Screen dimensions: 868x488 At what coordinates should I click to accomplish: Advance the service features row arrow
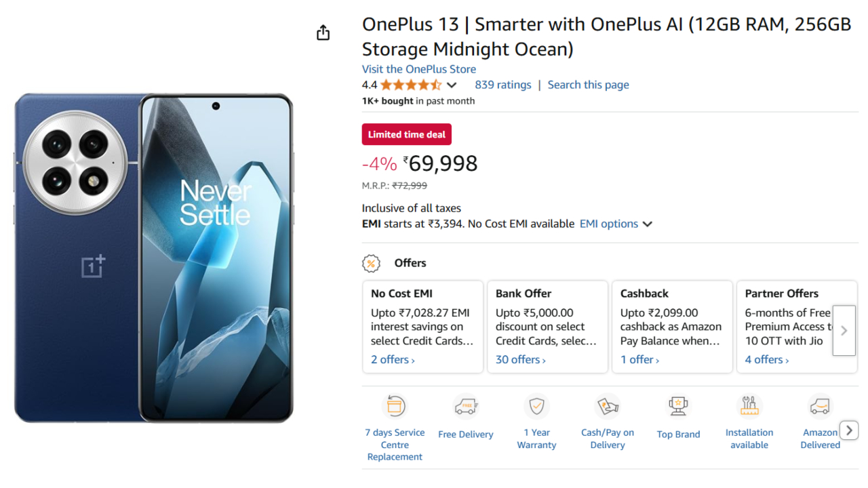[x=849, y=430]
